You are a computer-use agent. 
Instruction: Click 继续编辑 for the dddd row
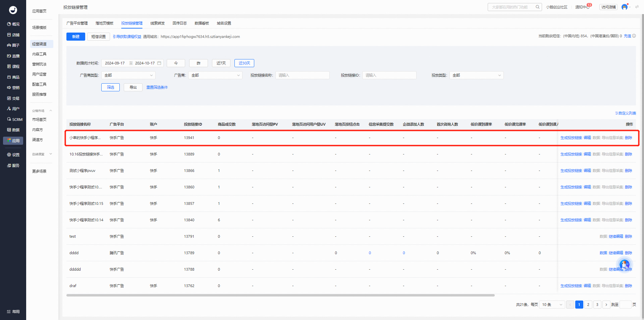click(x=616, y=253)
